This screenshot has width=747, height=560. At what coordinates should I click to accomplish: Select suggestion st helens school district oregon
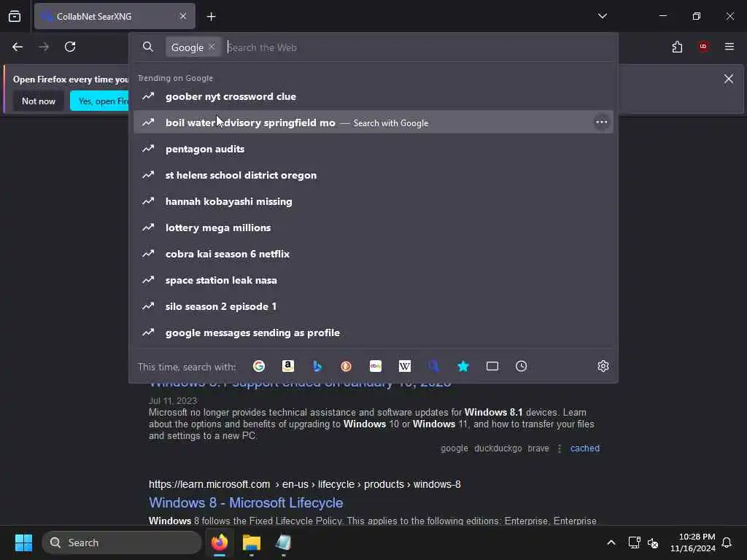click(x=373, y=175)
